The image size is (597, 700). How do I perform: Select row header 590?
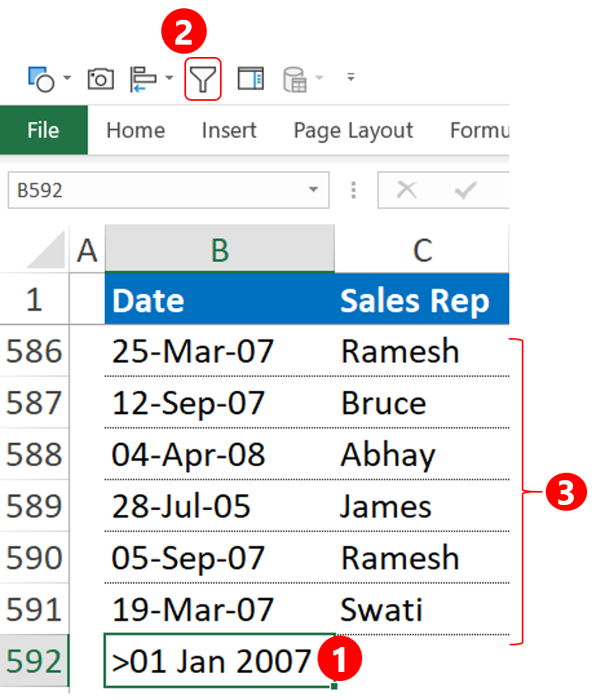coord(35,558)
